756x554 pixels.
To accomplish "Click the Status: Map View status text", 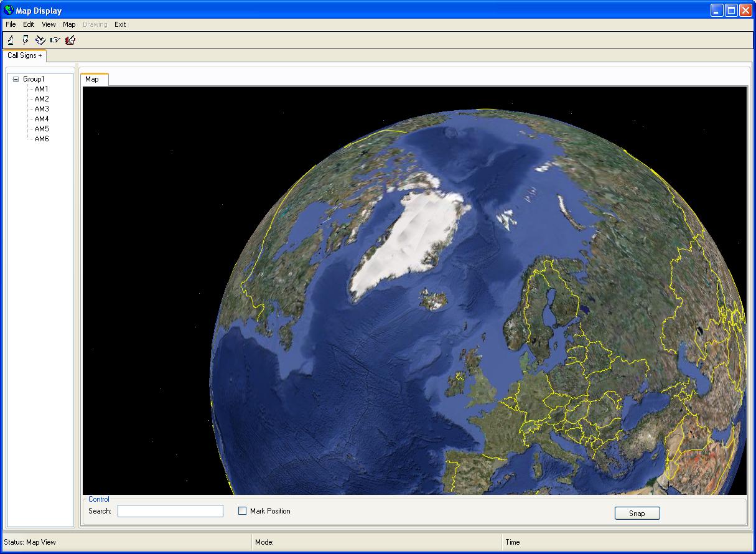I will (x=30, y=542).
